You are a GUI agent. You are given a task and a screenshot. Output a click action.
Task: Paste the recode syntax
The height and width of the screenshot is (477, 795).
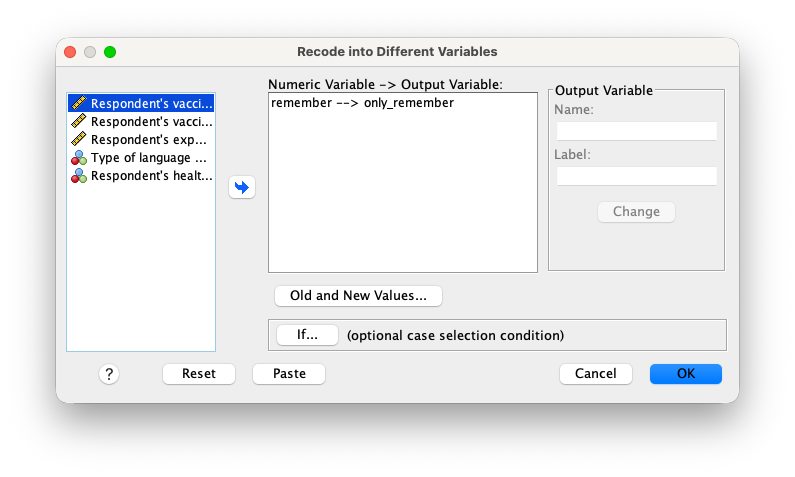[x=289, y=374]
